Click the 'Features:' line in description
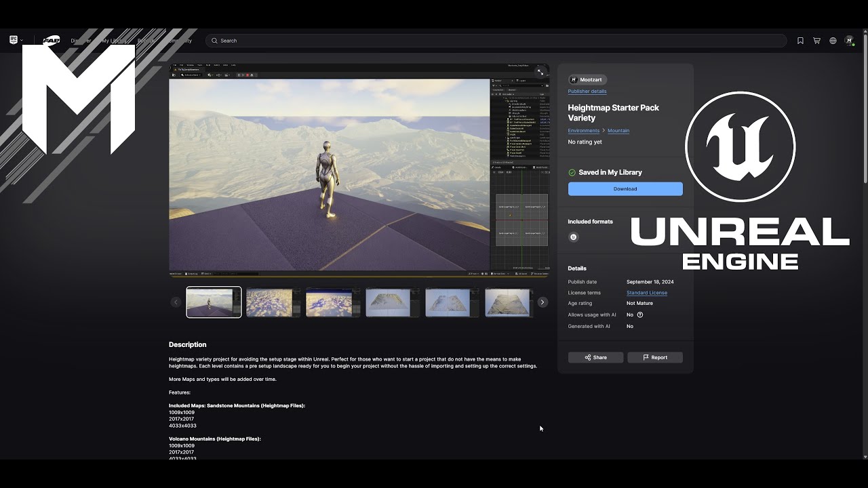The width and height of the screenshot is (868, 488). 180,392
